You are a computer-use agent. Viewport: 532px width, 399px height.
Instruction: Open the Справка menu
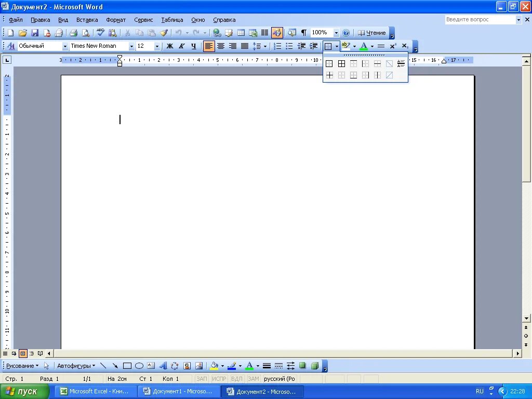coord(224,20)
